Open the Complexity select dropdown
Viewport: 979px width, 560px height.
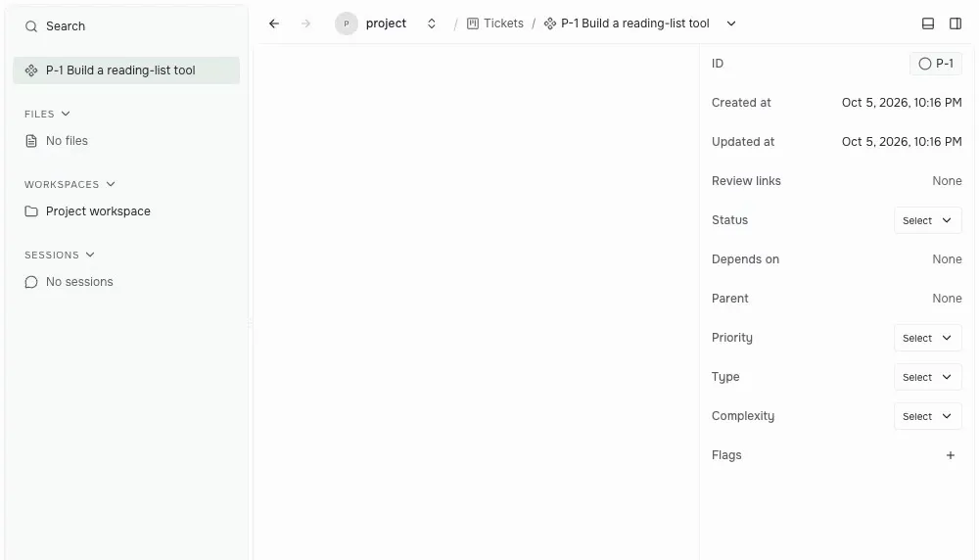pyautogui.click(x=928, y=416)
